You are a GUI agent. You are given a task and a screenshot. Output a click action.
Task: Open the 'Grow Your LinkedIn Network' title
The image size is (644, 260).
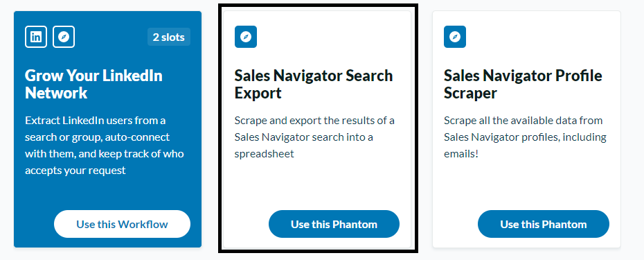point(93,85)
